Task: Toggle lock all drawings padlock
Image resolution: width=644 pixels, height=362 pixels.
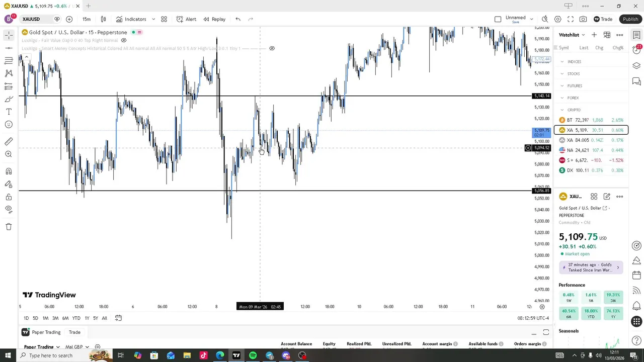Action: (x=9, y=197)
